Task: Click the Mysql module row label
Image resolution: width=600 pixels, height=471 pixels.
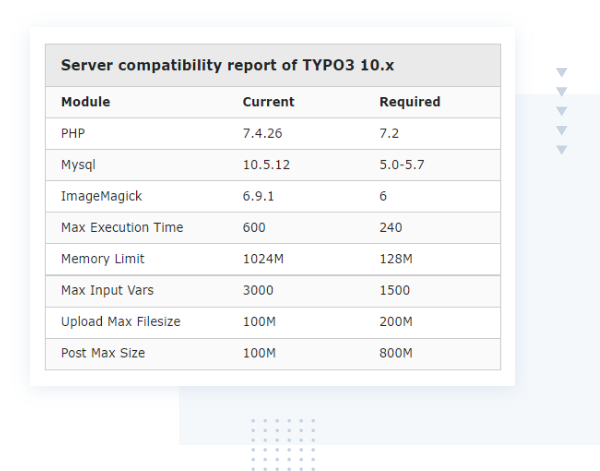Action: (78, 164)
